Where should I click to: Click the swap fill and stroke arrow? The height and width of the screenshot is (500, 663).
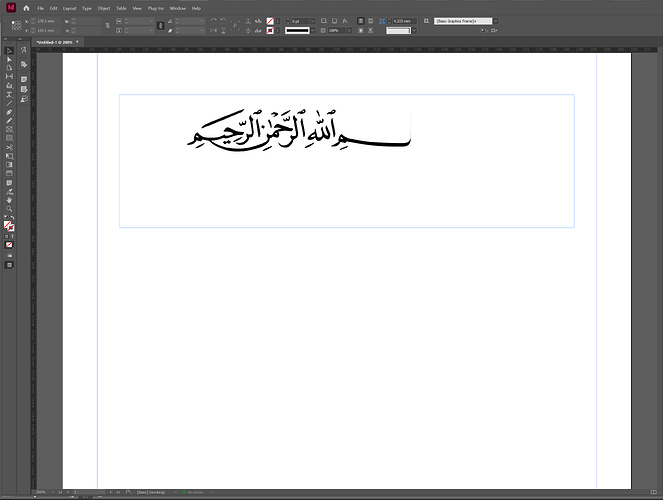(13, 218)
